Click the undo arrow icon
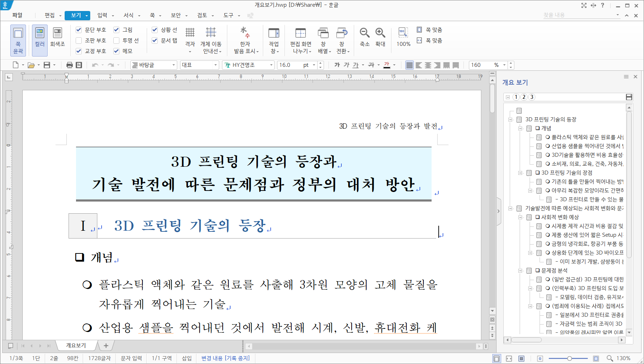Viewport: 644px width, 364px height. [95, 65]
